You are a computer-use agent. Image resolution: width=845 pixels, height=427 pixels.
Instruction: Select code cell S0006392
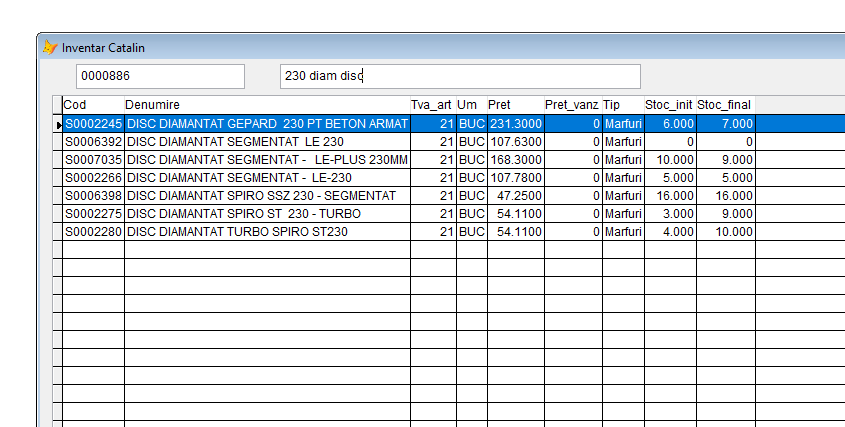tap(93, 142)
